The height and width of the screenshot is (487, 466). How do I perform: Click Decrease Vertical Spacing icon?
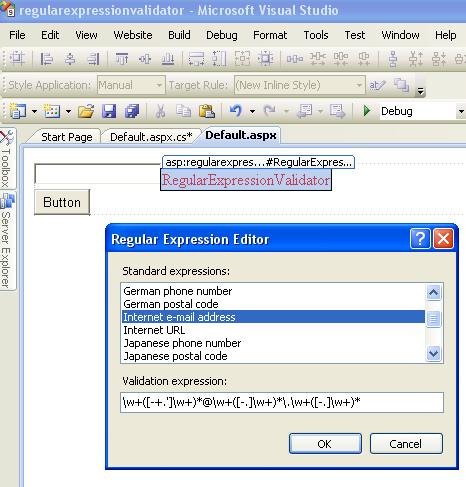tap(439, 59)
